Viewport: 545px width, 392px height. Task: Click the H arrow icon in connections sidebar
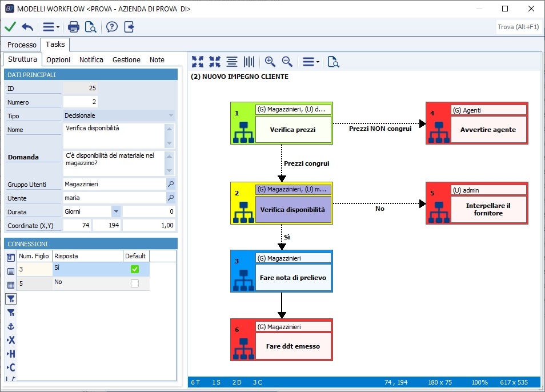(x=11, y=354)
